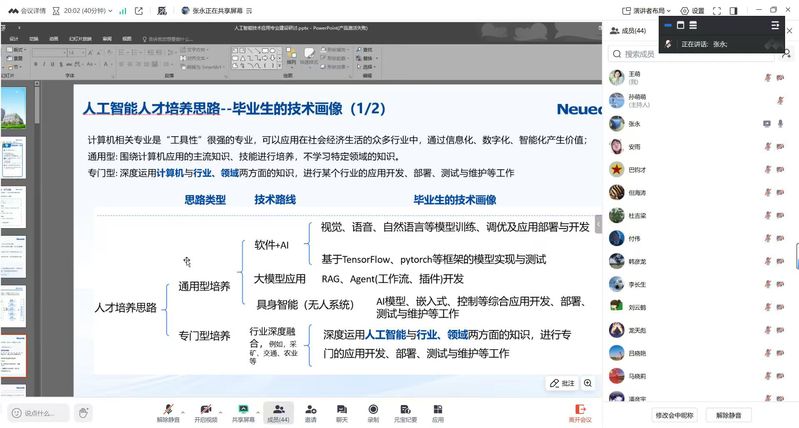Click the magnifier zoom icon beside 批注
This screenshot has height=428, width=799.
(x=588, y=382)
